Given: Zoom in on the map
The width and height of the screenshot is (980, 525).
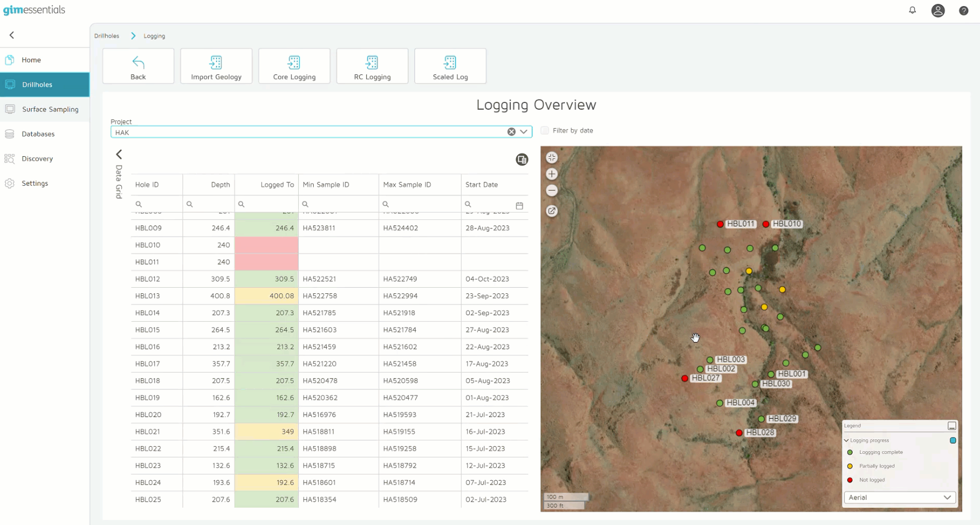Looking at the screenshot, I should pos(552,174).
